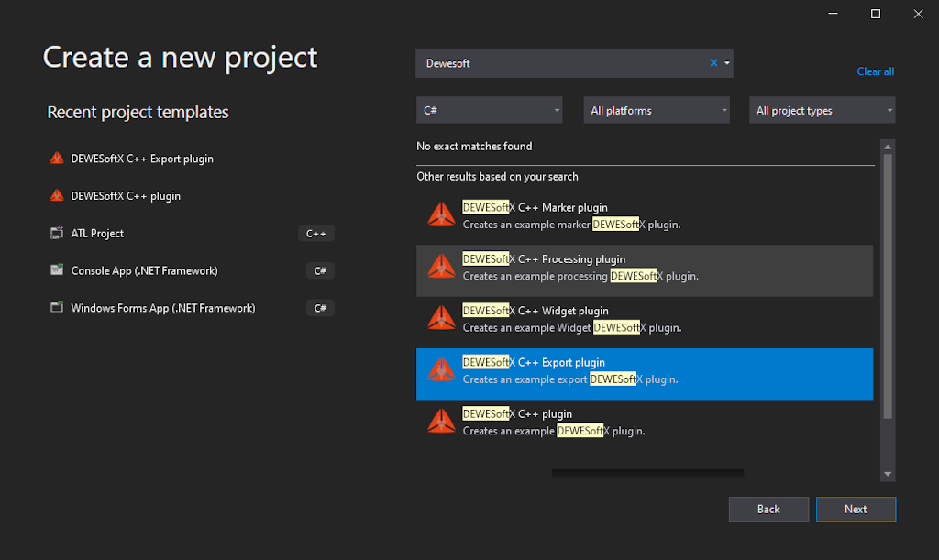
Task: Click the DEWESoftX C++ Processing plugin icon
Action: [441, 266]
